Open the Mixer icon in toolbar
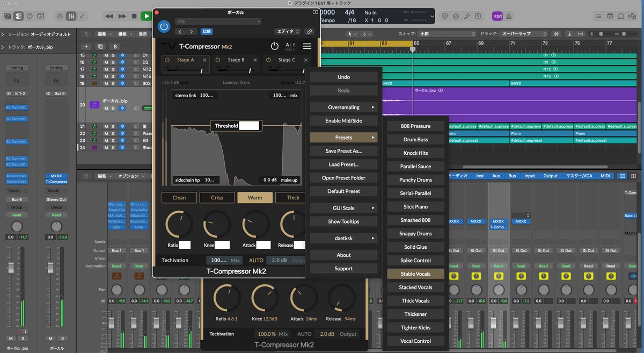This screenshot has width=644, height=353. click(71, 17)
